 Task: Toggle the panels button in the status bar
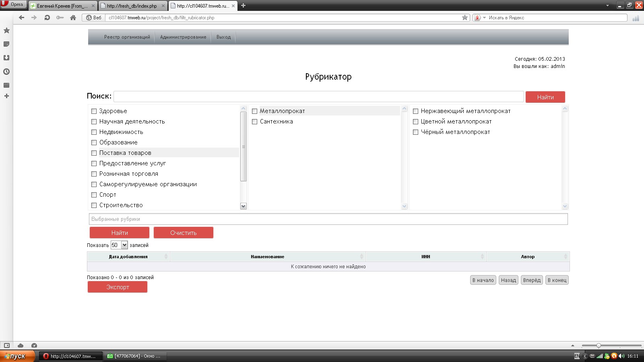pyautogui.click(x=7, y=346)
